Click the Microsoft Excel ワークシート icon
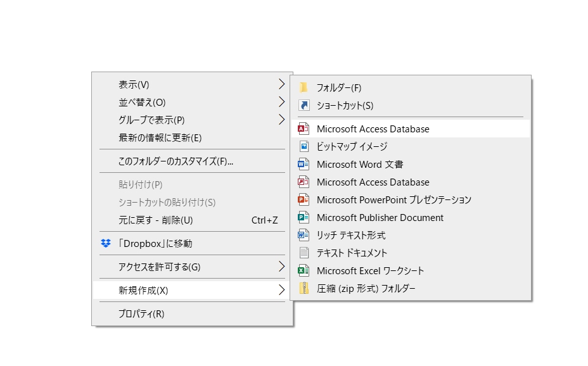 click(x=304, y=270)
